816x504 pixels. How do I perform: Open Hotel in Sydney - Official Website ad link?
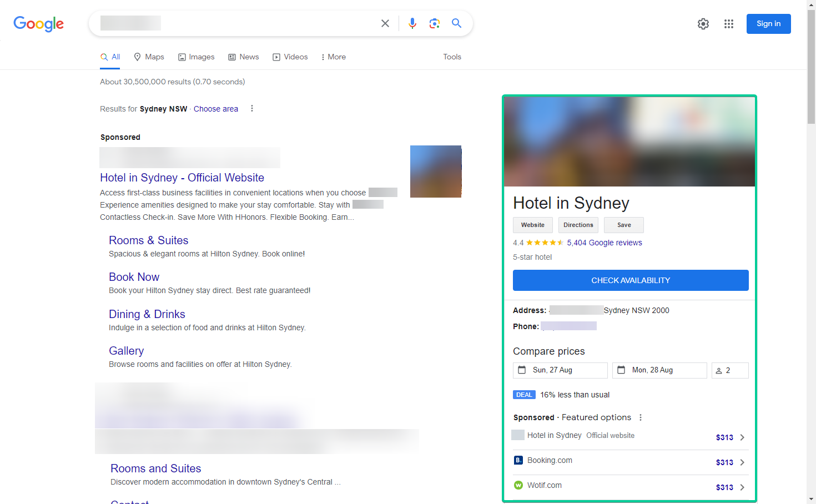(182, 178)
